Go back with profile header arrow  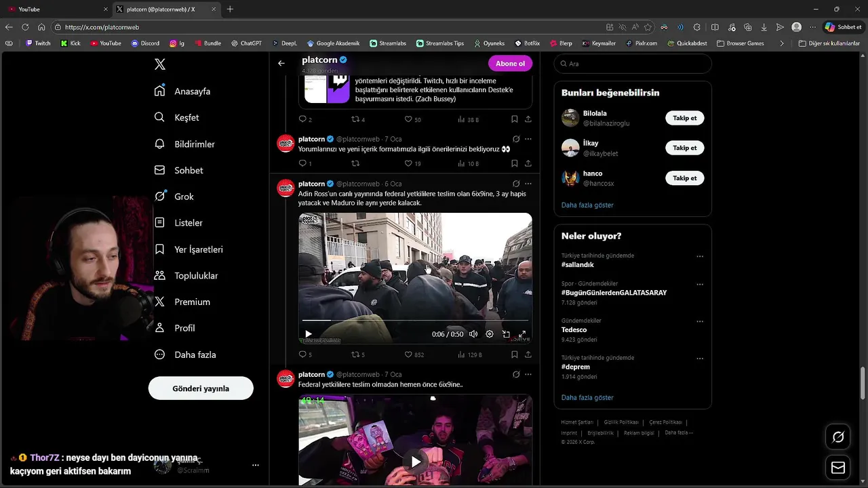281,63
